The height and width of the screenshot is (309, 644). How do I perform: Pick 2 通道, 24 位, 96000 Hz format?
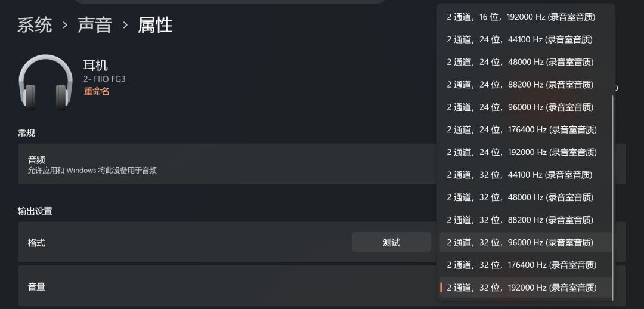click(x=526, y=107)
